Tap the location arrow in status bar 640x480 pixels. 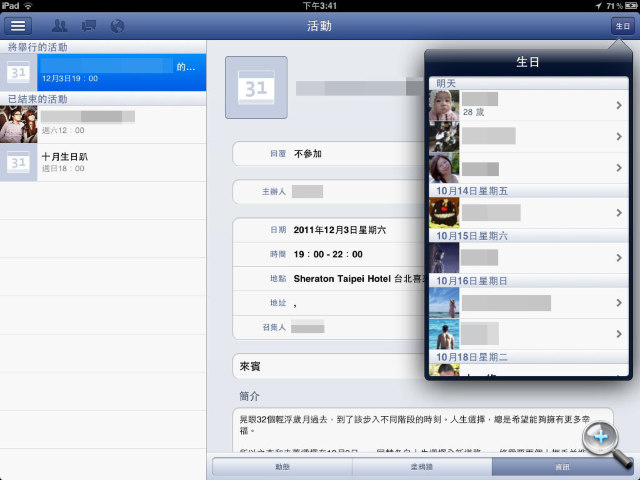pos(598,6)
